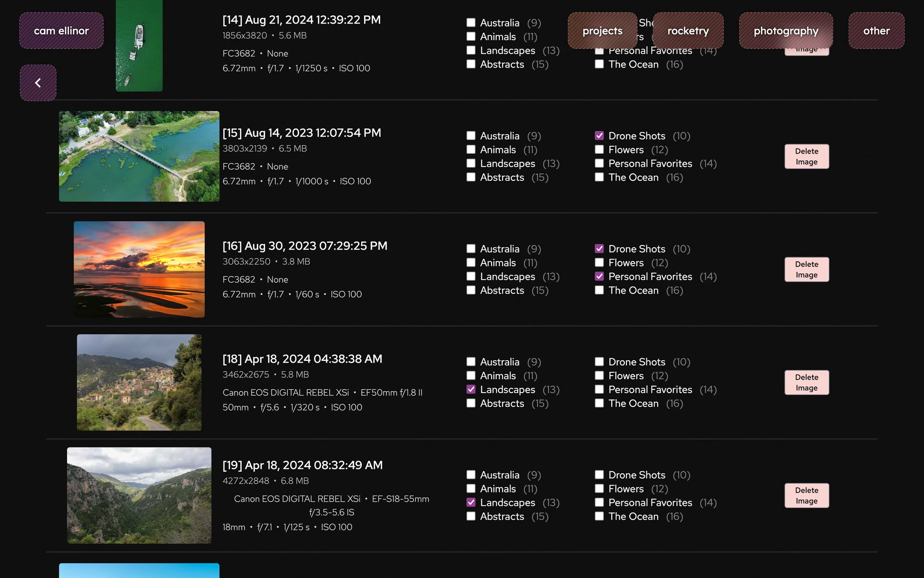This screenshot has width=924, height=578.
Task: Check Flowers for image 19
Action: click(599, 489)
